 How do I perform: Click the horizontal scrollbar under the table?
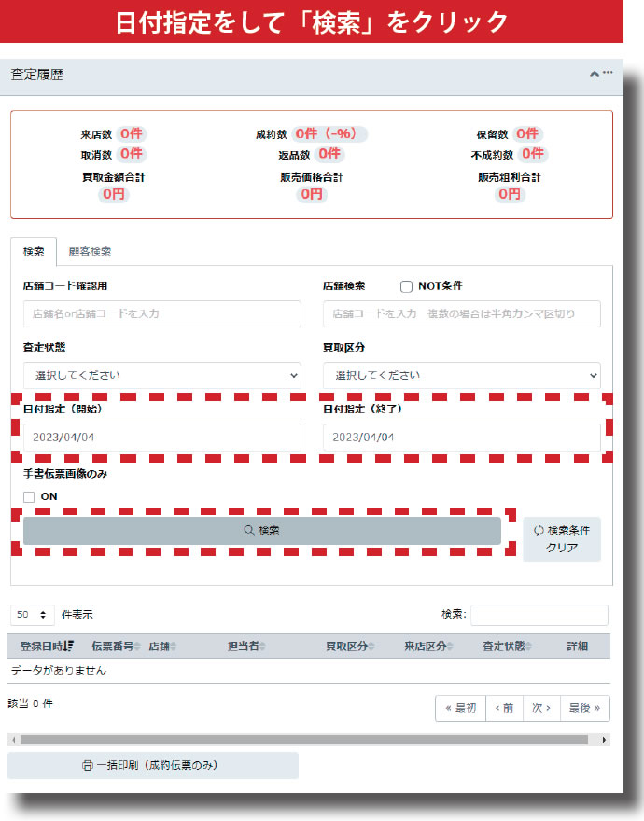pos(303,740)
